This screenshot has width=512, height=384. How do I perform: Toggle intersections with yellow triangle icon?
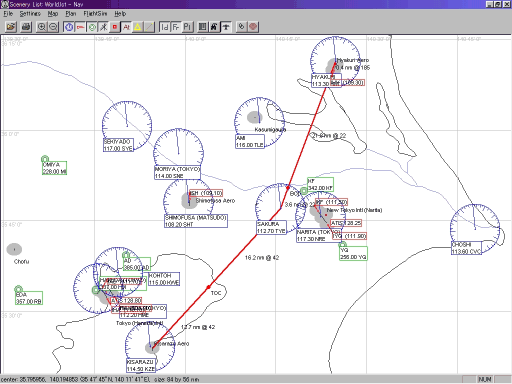click(x=138, y=27)
